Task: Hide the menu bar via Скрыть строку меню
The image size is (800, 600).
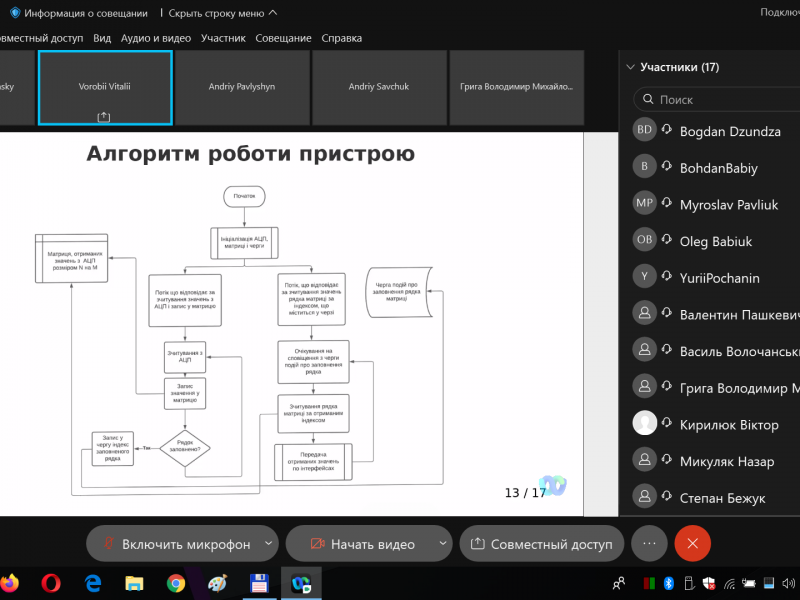Action: 222,13
